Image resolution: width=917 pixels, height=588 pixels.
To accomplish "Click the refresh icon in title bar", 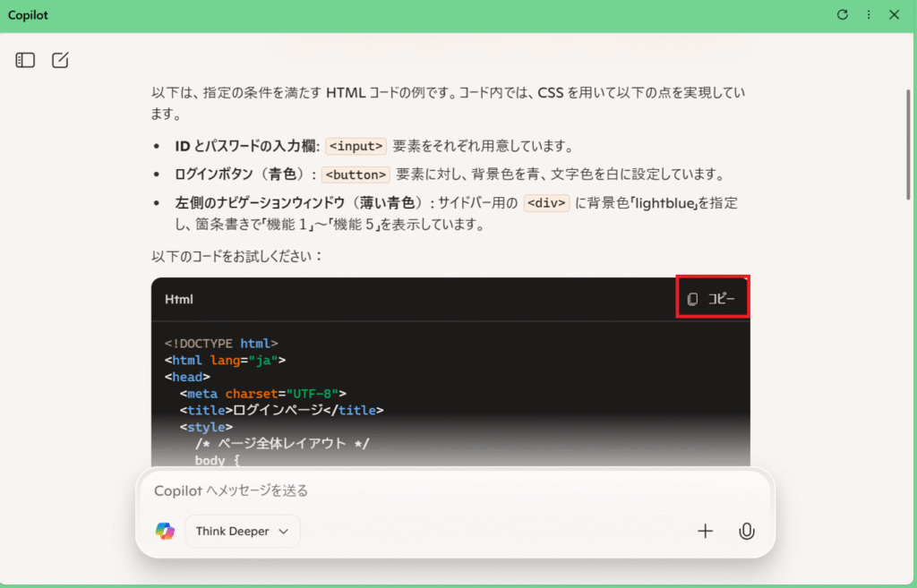I will coord(842,14).
